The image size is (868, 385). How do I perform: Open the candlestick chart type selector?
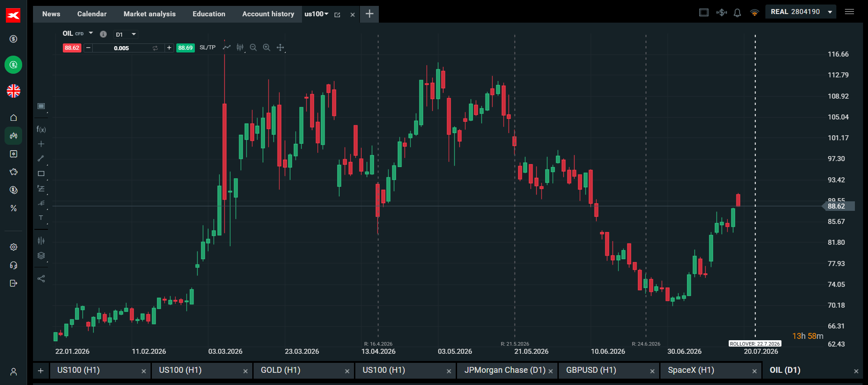(x=240, y=48)
